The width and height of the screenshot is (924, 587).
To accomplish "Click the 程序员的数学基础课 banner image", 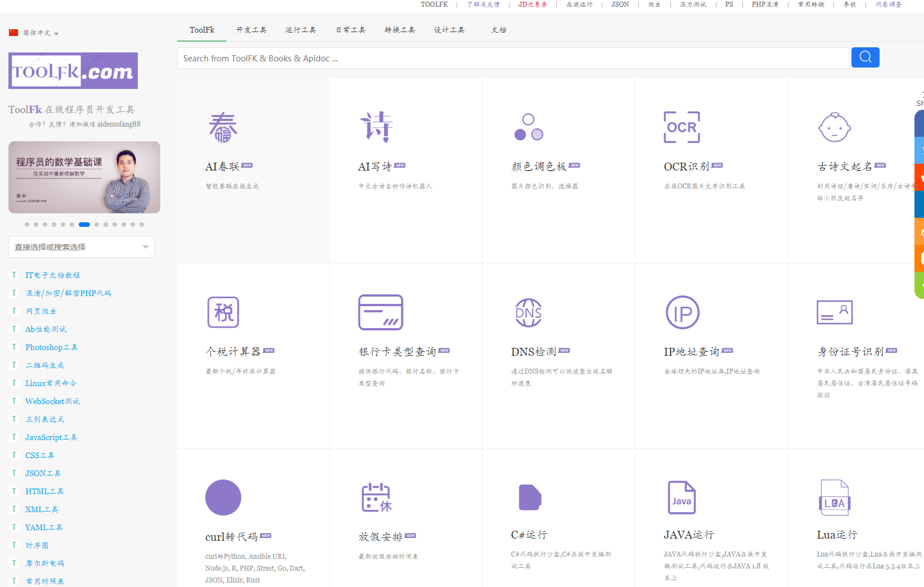I will tap(84, 177).
